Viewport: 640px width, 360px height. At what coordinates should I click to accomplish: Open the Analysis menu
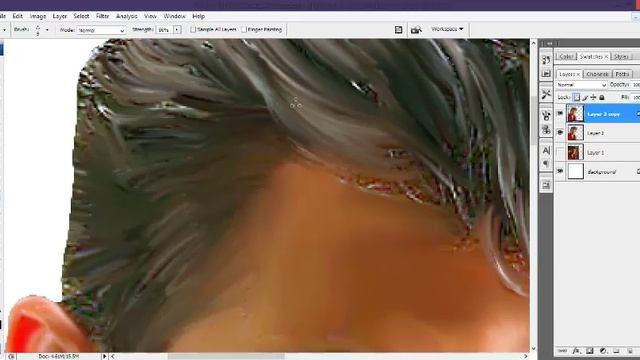127,16
